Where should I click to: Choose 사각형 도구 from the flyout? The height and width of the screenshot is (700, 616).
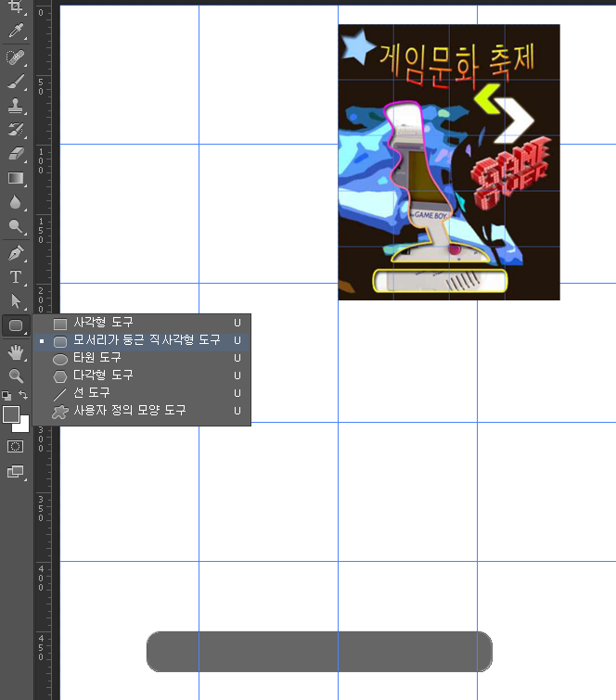click(142, 323)
